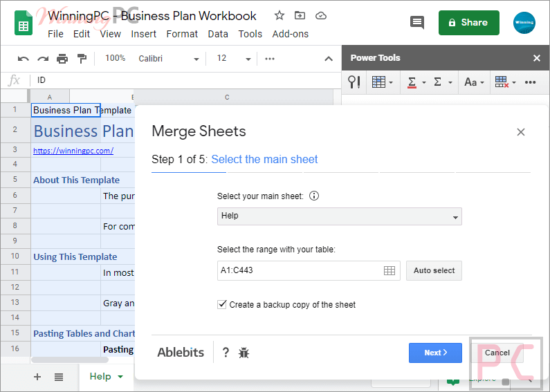Select the Pasting Tables and Charts cell
The width and height of the screenshot is (550, 392).
84,333
